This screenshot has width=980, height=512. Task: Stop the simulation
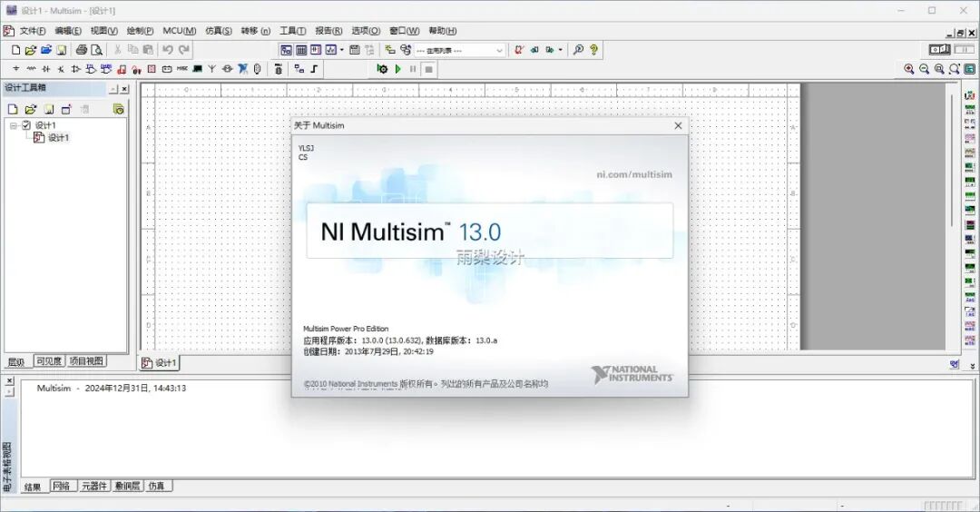[x=428, y=69]
